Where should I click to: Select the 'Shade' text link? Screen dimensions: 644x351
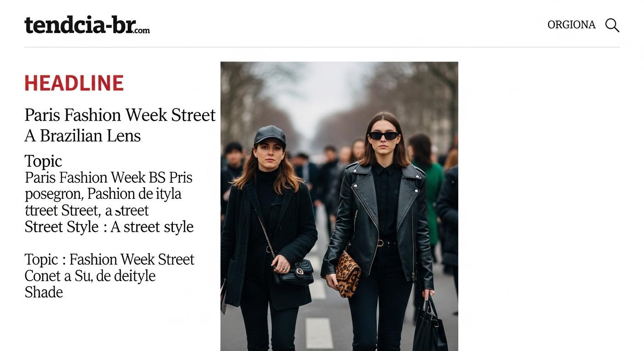[43, 292]
